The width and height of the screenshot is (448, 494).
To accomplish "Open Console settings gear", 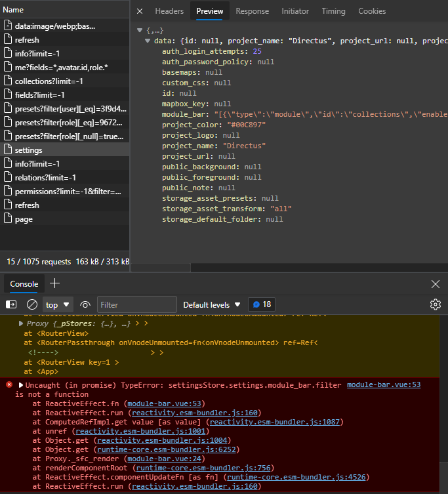I will coord(436,304).
